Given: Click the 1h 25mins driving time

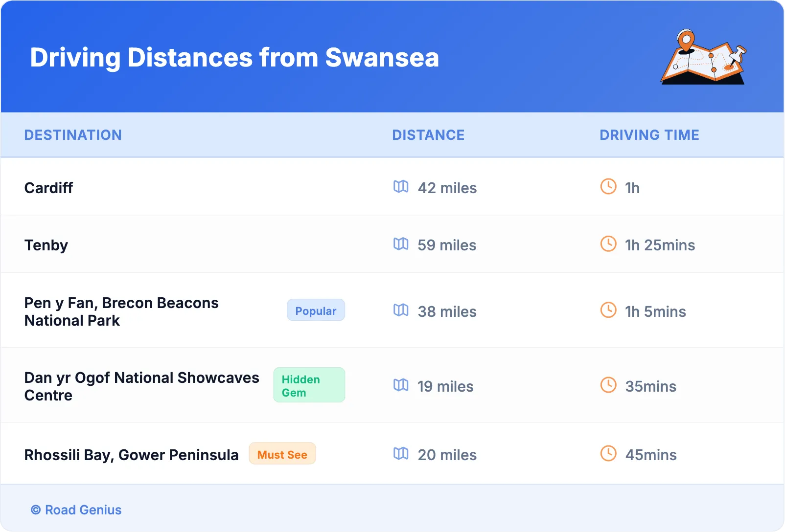Looking at the screenshot, I should coord(660,245).
